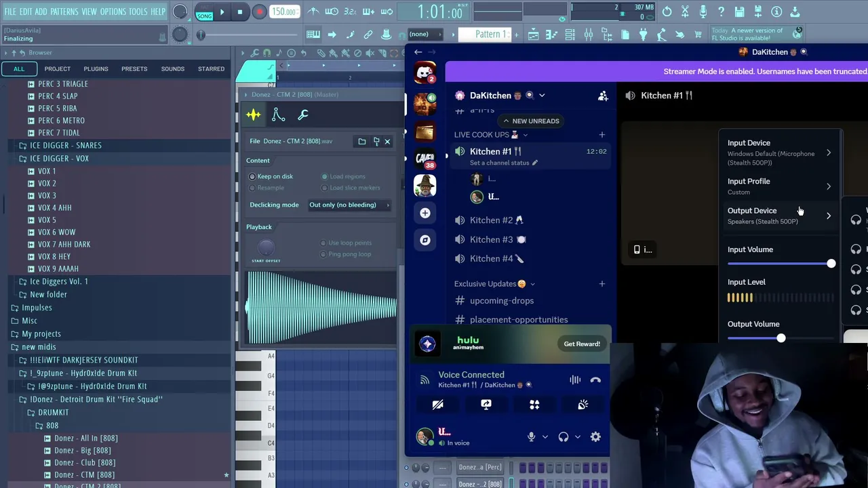
Task: Open the HELP menu
Action: point(158,12)
